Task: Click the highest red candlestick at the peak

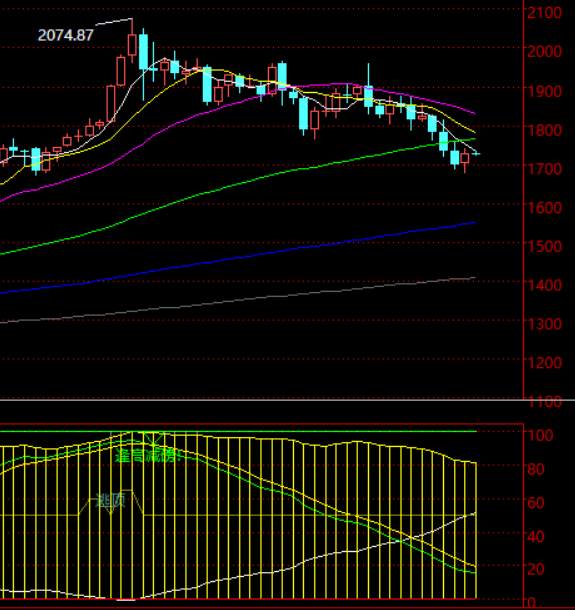Action: 132,44
